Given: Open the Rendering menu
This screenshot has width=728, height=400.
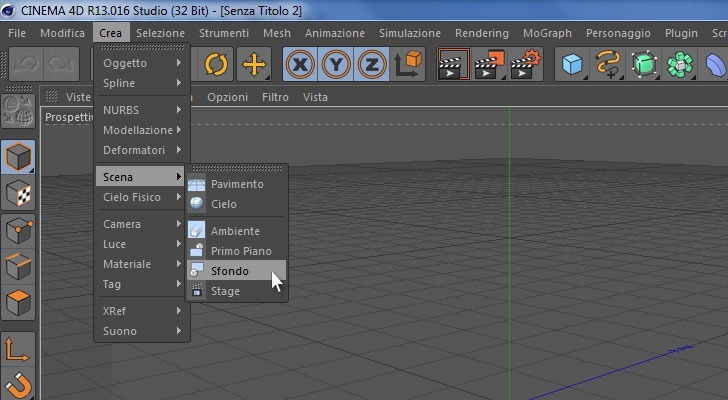Looking at the screenshot, I should pyautogui.click(x=481, y=33).
